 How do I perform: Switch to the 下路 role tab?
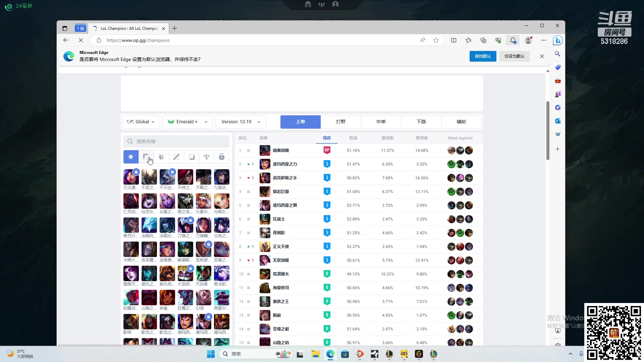click(x=421, y=122)
